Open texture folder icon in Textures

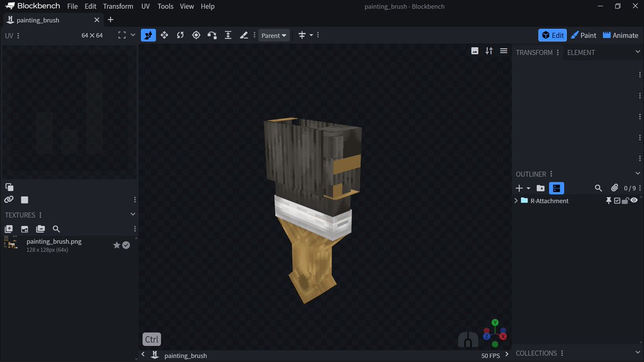(40, 229)
